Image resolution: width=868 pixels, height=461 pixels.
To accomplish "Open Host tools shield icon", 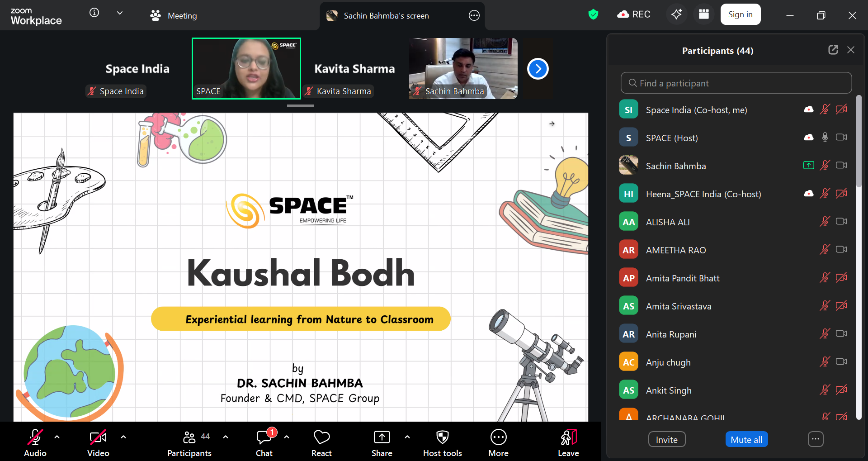I will 442,443.
